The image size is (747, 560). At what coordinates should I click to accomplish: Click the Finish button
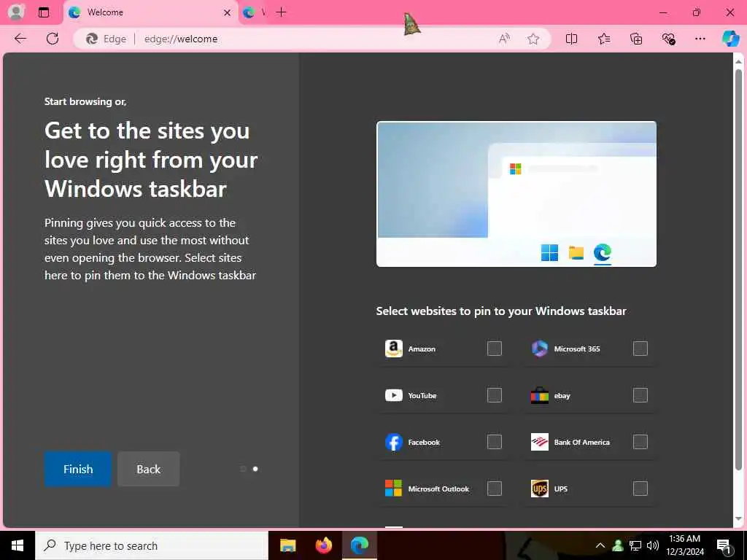click(x=78, y=469)
